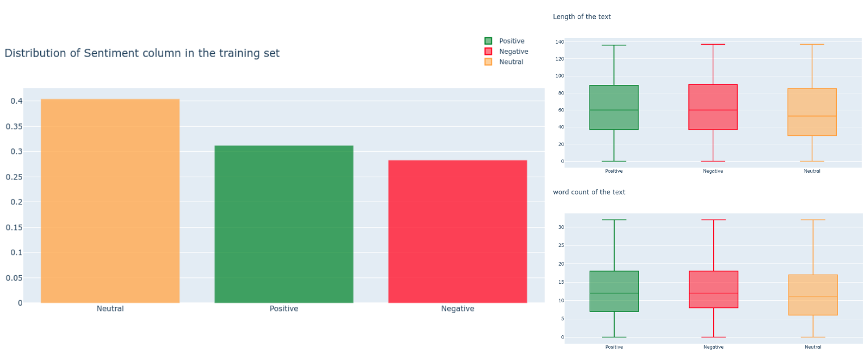The width and height of the screenshot is (868, 355).
Task: Click the Negative box in word count plot
Action: (713, 289)
